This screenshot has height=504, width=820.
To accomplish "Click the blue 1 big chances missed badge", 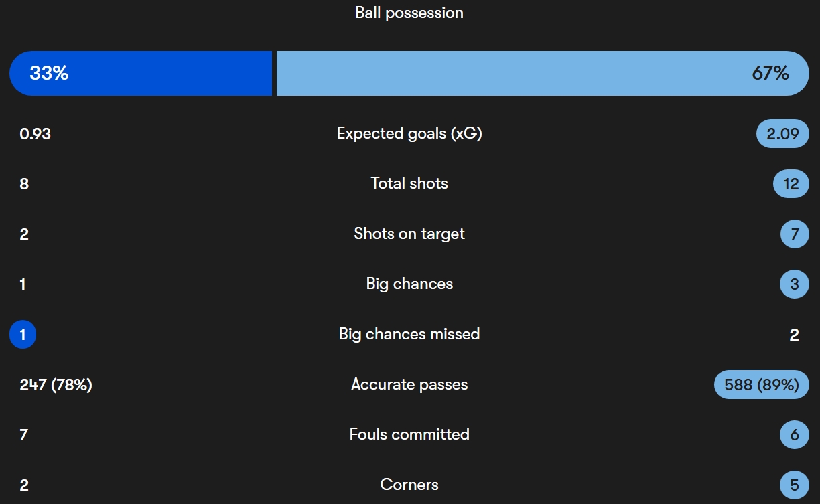I will tap(23, 335).
